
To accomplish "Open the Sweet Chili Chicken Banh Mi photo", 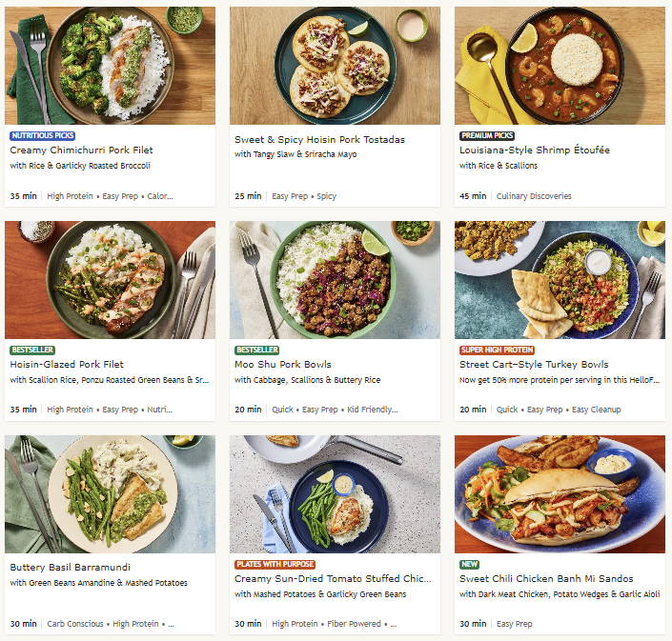I will tap(560, 493).
